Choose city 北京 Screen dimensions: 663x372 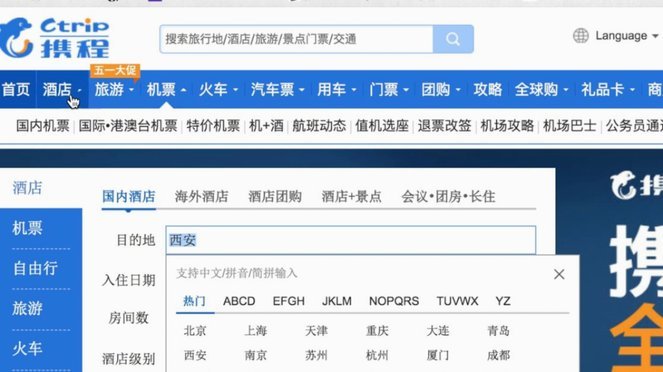point(195,331)
